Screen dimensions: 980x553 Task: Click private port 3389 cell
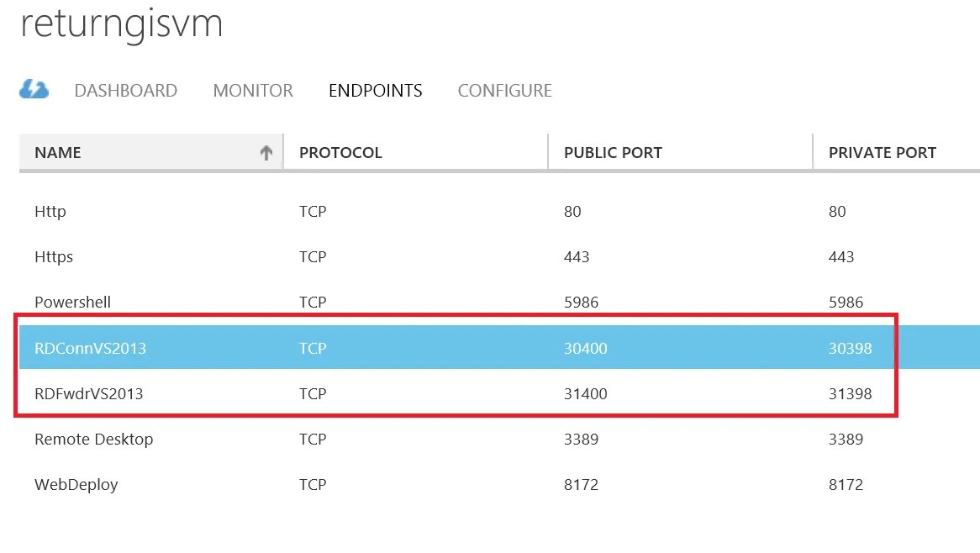click(846, 440)
